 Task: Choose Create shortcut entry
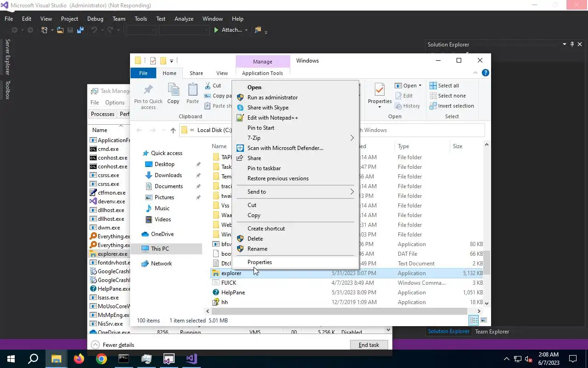[295, 229]
